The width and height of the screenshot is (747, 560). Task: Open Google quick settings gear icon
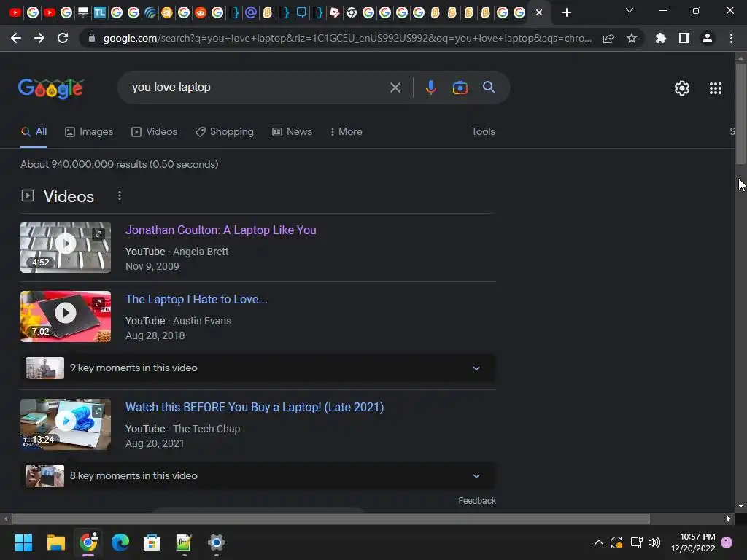pyautogui.click(x=682, y=88)
